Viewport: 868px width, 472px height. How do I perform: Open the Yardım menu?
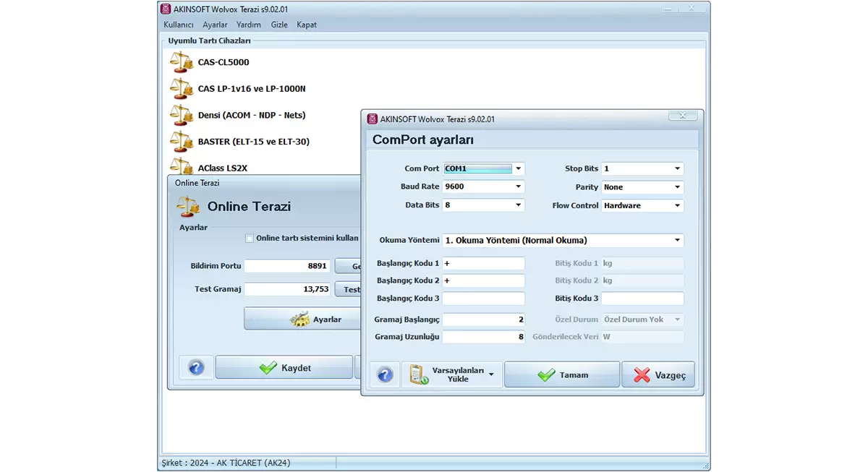tap(249, 25)
